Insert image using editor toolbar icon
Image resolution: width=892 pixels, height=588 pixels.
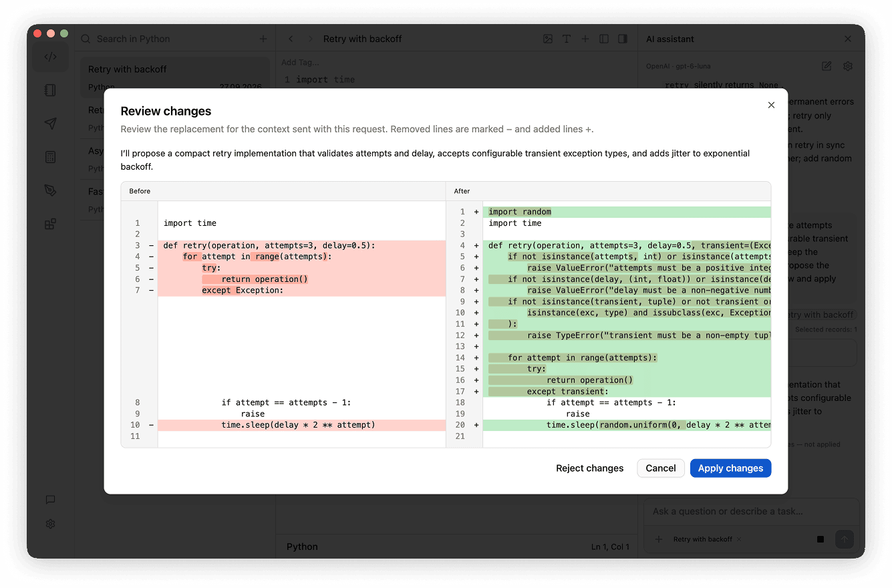(x=548, y=39)
